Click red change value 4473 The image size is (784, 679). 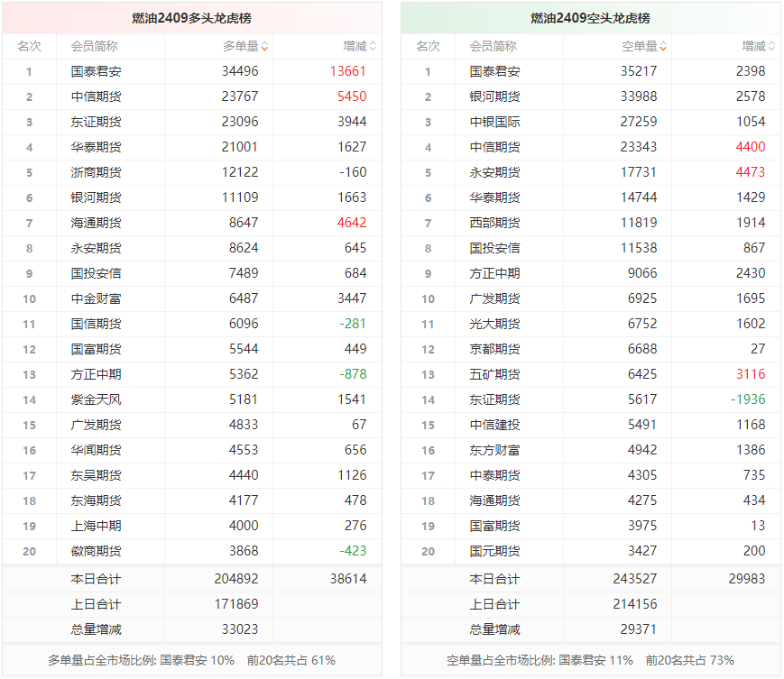(751, 172)
